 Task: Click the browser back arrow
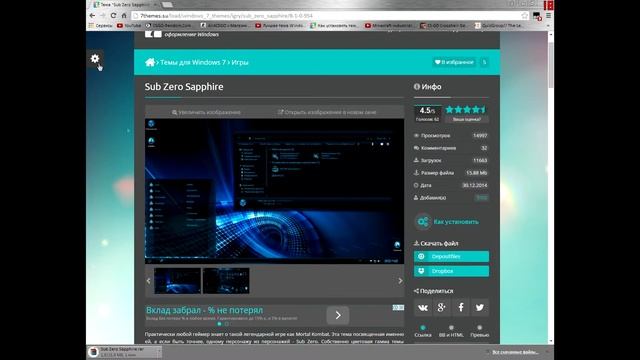[92, 16]
